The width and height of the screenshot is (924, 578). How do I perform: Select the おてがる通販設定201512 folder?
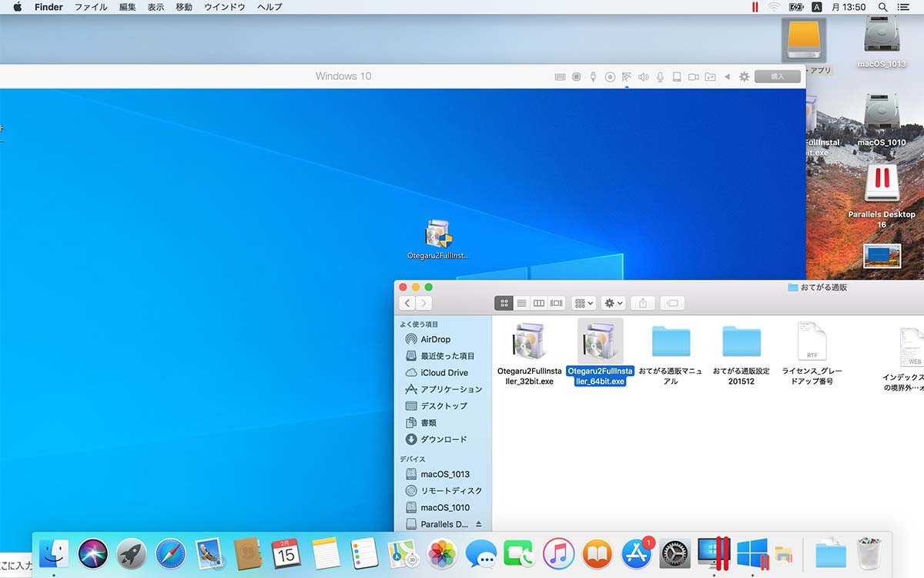pos(742,354)
